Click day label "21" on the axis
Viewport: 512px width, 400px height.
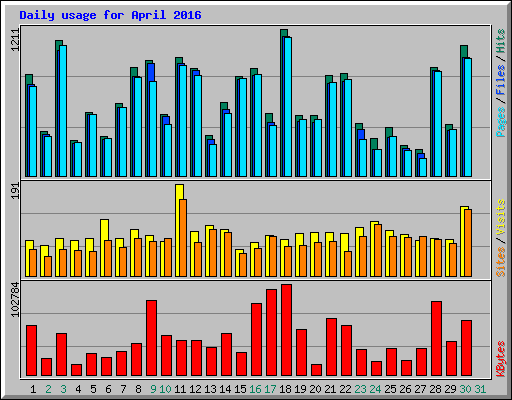coord(330,389)
